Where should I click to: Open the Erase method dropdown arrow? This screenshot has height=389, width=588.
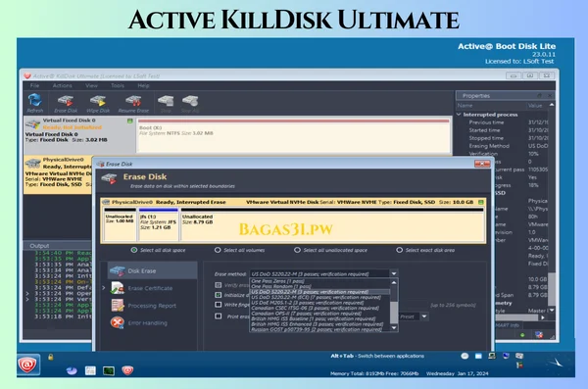pos(393,273)
